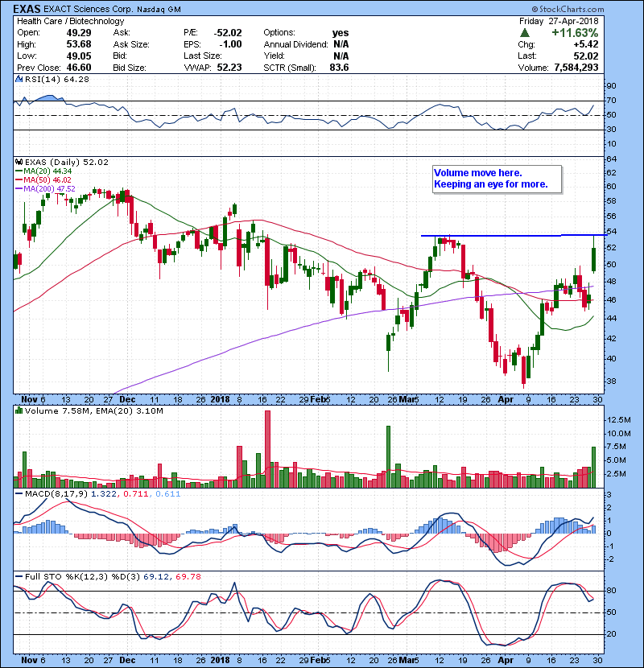
Task: Click the green MA(20) legend line marker
Action: click(19, 171)
